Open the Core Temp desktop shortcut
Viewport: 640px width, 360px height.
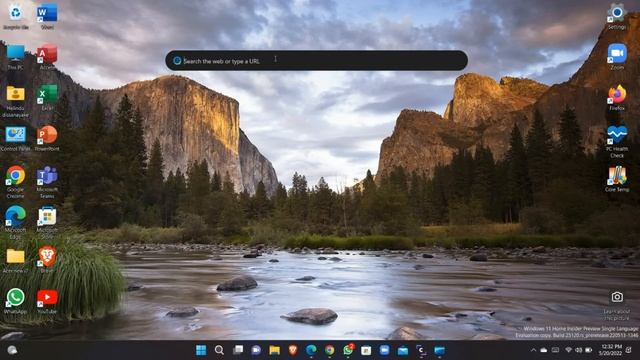(x=617, y=179)
